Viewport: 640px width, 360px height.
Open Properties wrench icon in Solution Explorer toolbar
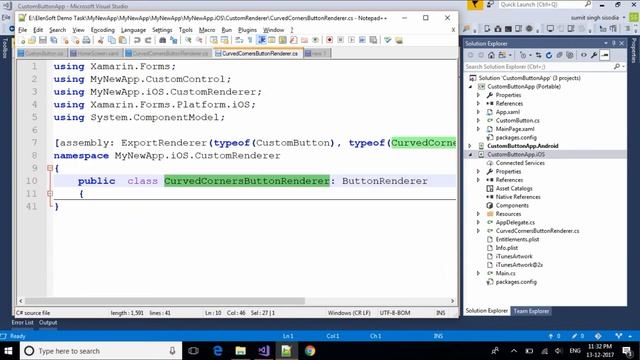[594, 55]
